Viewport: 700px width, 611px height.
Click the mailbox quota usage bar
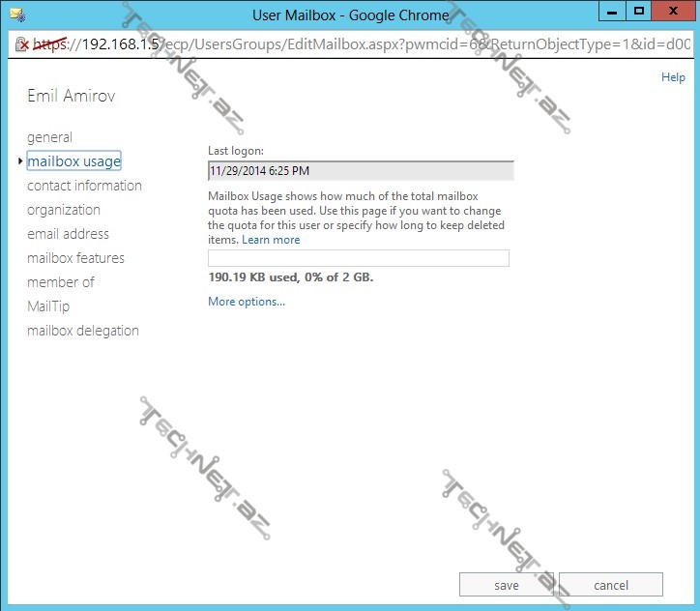pyautogui.click(x=359, y=258)
